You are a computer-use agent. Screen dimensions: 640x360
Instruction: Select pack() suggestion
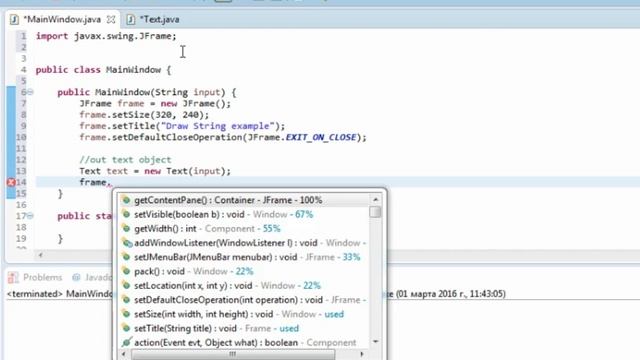(x=244, y=271)
